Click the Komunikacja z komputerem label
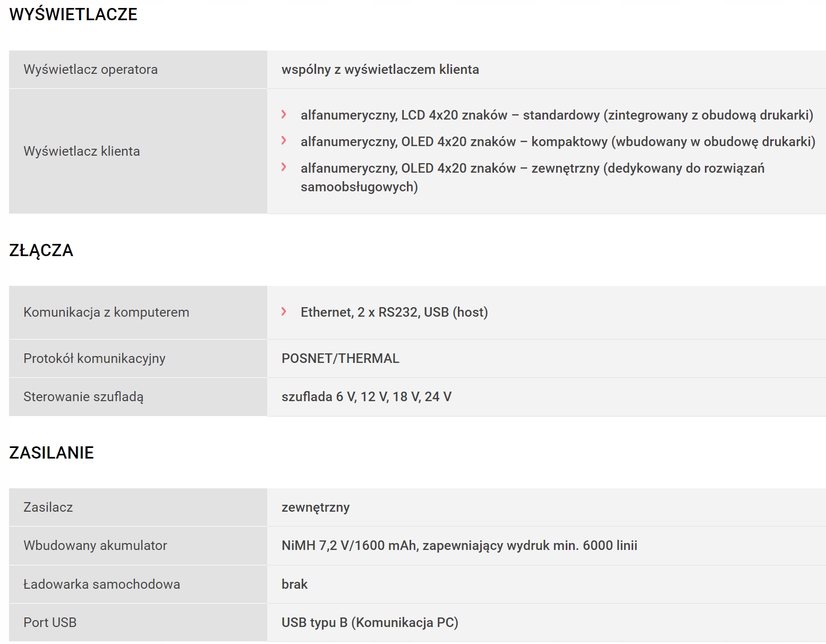The height and width of the screenshot is (644, 826). 106,312
